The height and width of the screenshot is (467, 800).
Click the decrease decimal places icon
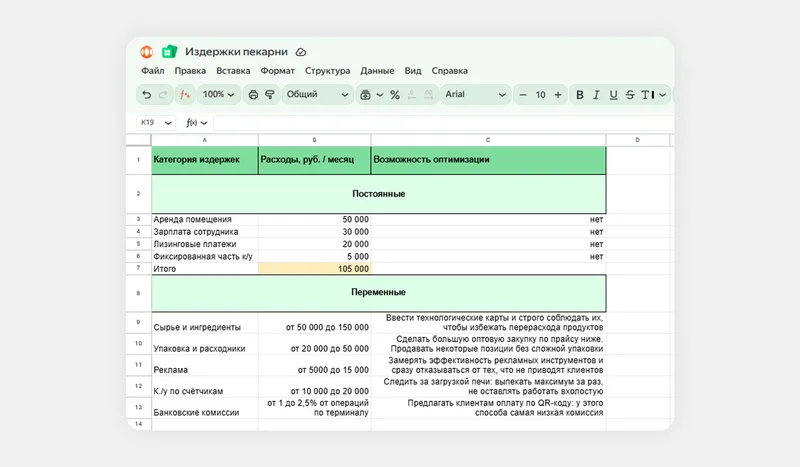412,94
